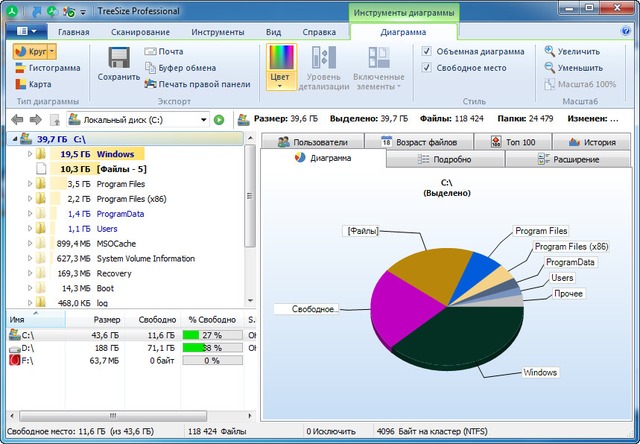The image size is (640, 444).
Task: Click the Увеличить zoom in icon
Action: coord(550,51)
